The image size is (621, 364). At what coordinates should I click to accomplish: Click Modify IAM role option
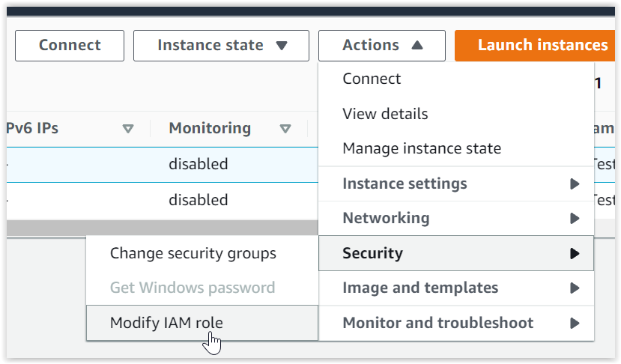(x=166, y=323)
